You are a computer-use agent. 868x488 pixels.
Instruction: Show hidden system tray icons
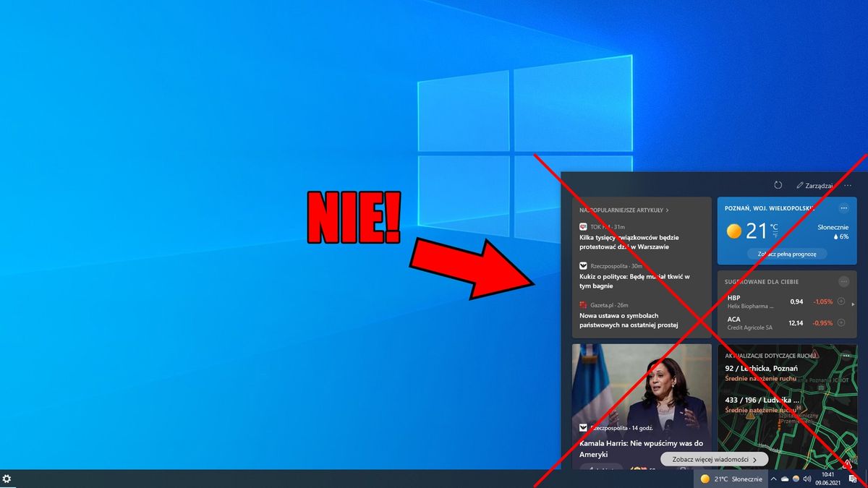(x=774, y=479)
